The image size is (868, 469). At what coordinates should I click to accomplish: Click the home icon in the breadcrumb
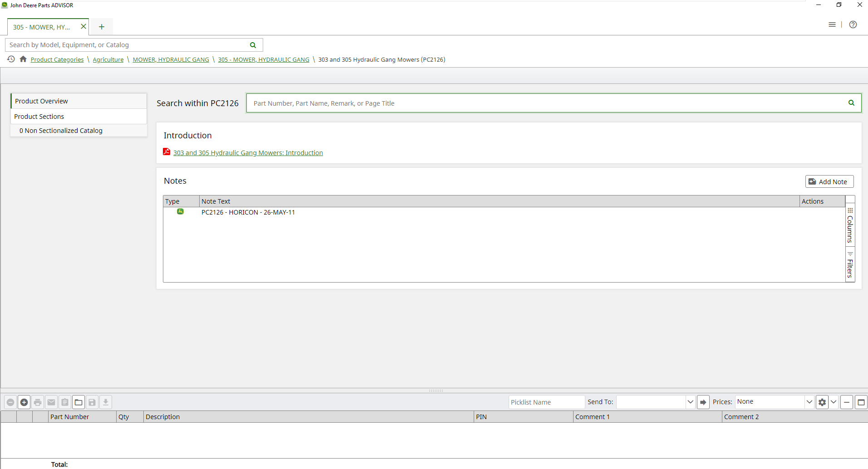pos(23,59)
